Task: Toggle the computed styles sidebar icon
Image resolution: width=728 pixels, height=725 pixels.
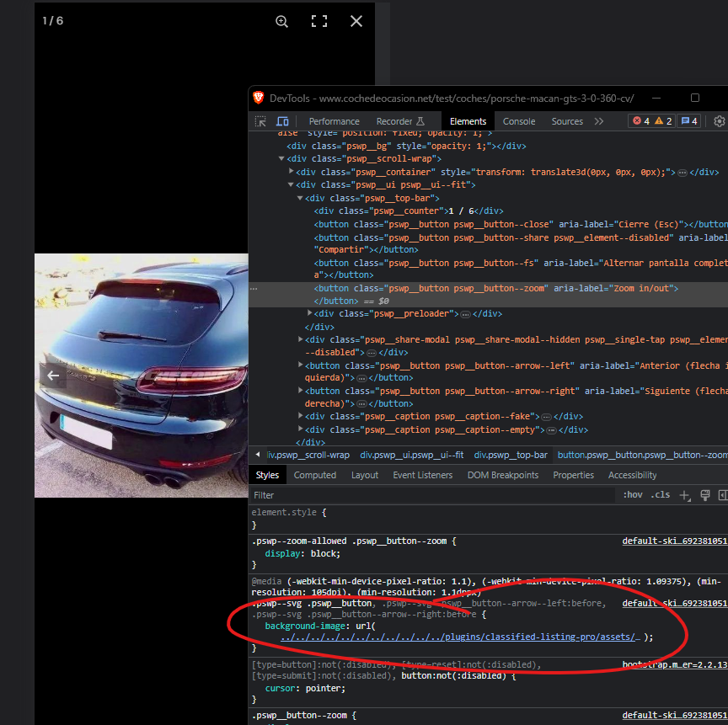Action: (x=722, y=495)
